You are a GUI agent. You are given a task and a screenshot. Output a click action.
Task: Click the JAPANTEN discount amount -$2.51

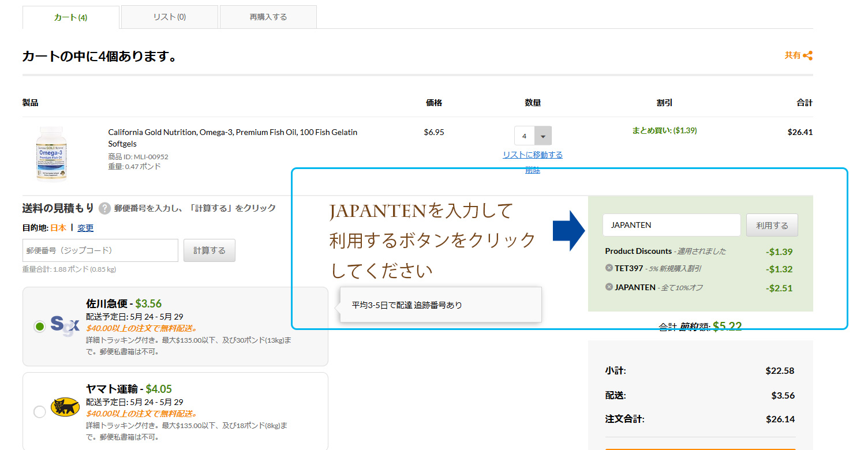(779, 288)
